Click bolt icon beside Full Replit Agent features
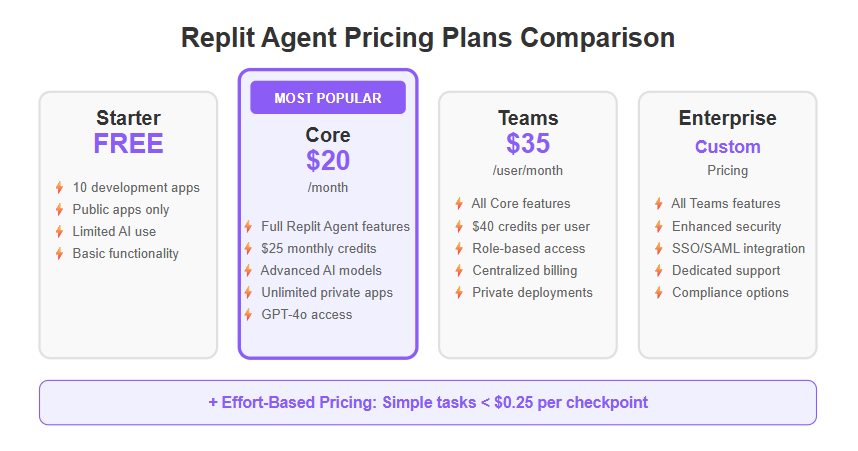This screenshot has width=858, height=451. point(248,227)
